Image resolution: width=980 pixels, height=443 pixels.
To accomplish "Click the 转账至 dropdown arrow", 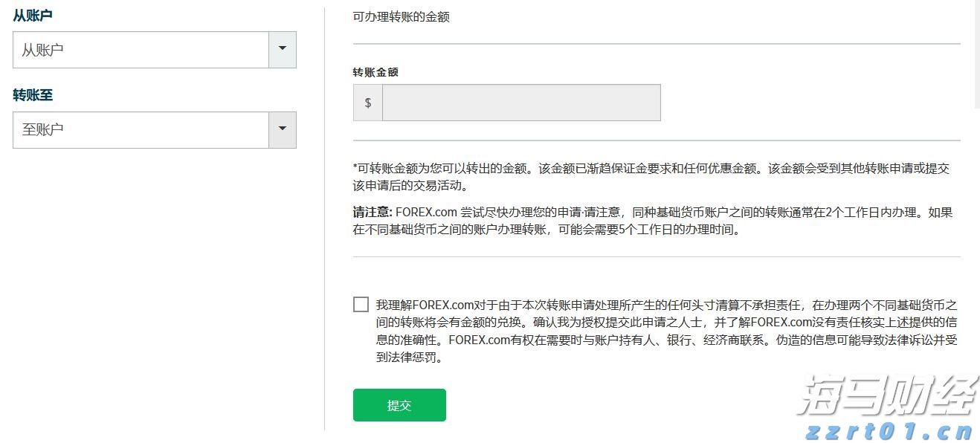I will (x=283, y=129).
